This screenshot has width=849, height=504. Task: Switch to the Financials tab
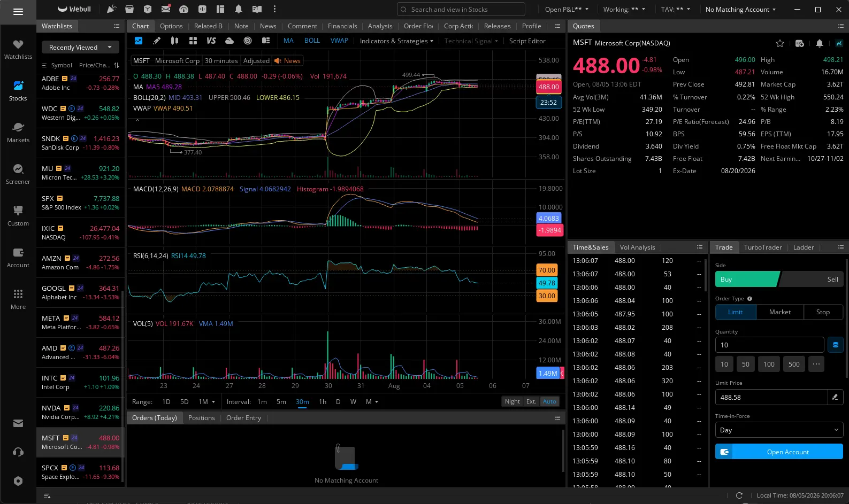pos(342,26)
